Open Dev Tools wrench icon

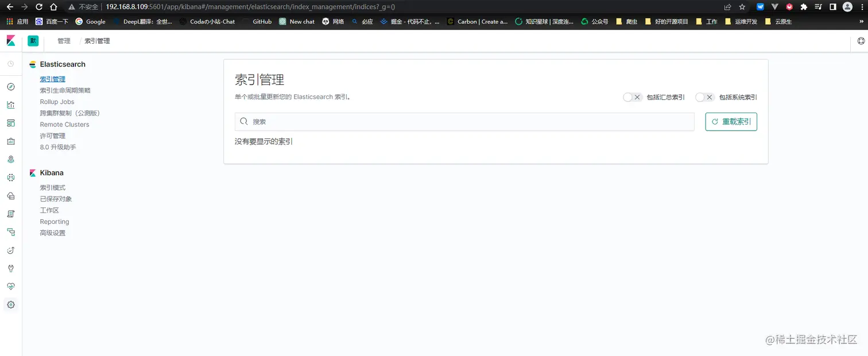[x=10, y=268]
